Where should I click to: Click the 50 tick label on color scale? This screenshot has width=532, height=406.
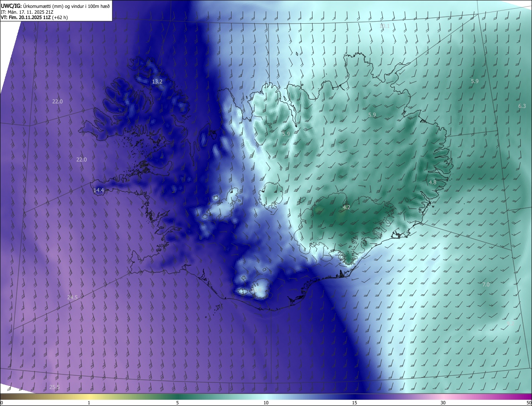coord(529,403)
